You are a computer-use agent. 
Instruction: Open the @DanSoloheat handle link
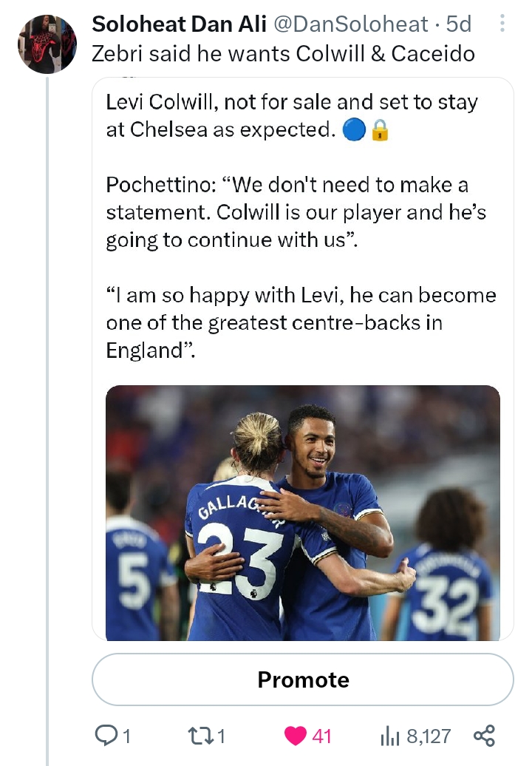point(351,24)
